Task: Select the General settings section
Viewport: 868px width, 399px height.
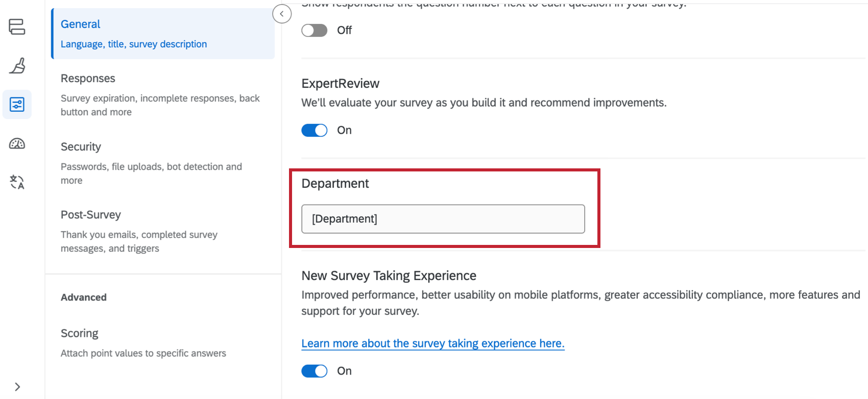Action: click(163, 34)
